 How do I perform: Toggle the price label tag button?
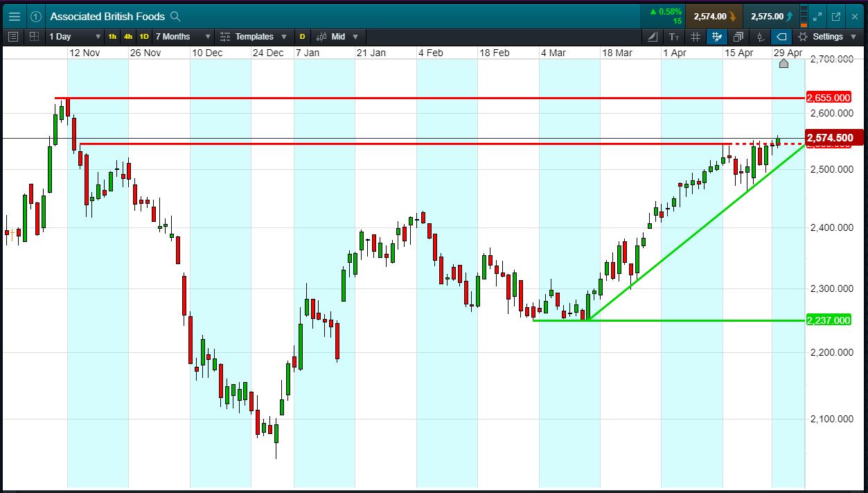pyautogui.click(x=781, y=37)
